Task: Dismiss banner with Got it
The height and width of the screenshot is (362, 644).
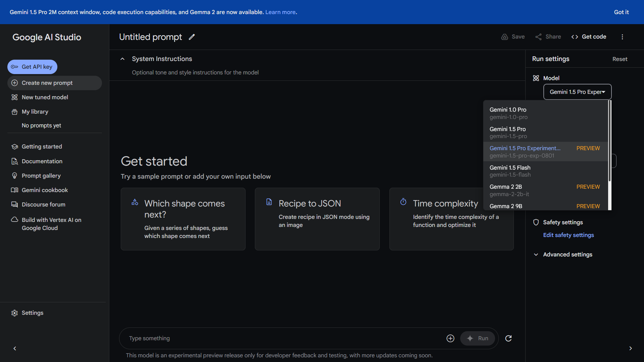Action: point(621,12)
